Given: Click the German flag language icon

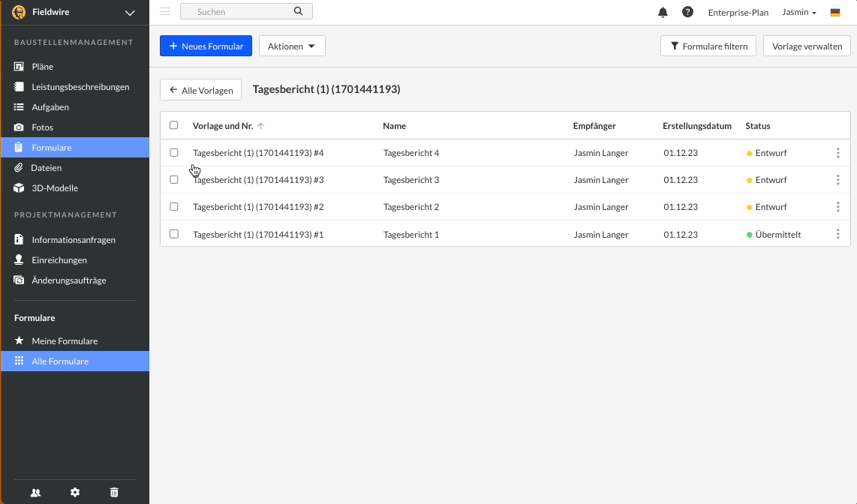Looking at the screenshot, I should click(835, 13).
